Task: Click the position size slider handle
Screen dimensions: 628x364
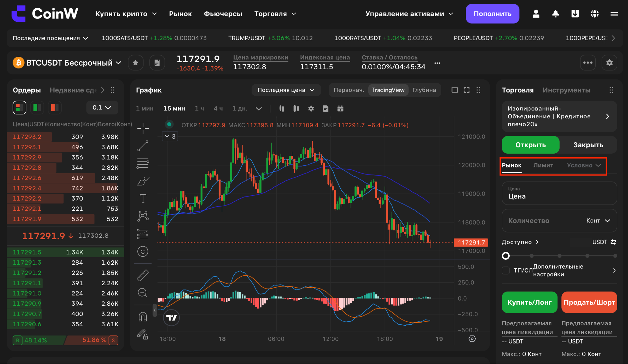Action: [x=506, y=256]
